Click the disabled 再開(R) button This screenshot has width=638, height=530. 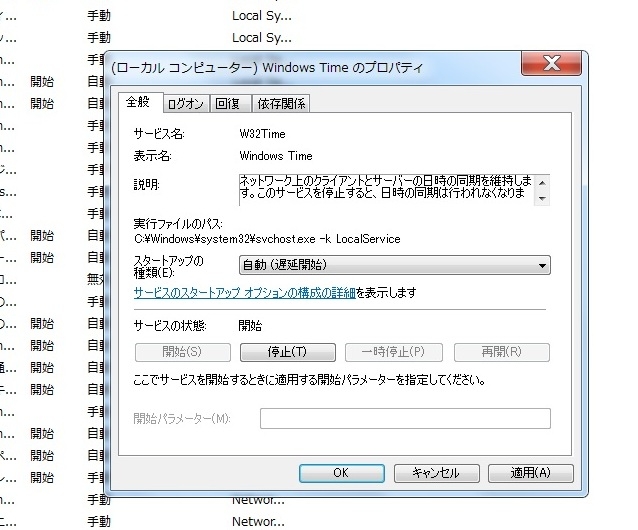[x=502, y=352]
